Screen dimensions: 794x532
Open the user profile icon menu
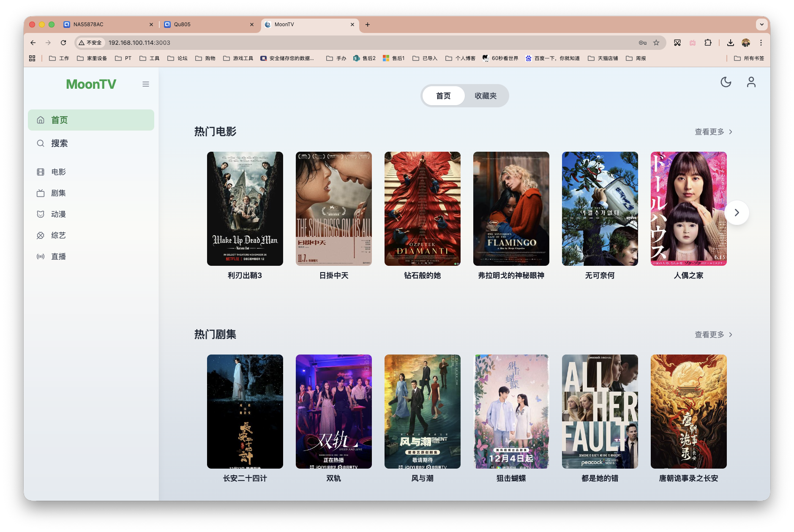coord(751,82)
